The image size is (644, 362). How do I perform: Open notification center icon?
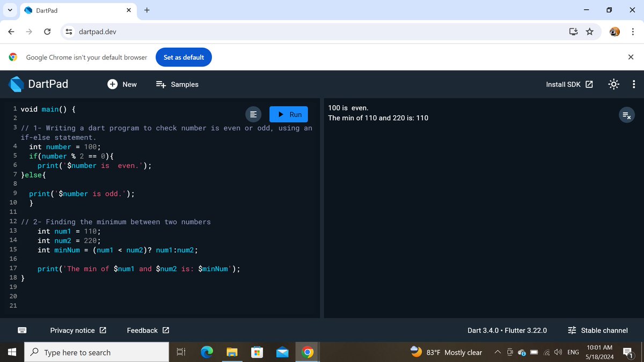pos(629,352)
